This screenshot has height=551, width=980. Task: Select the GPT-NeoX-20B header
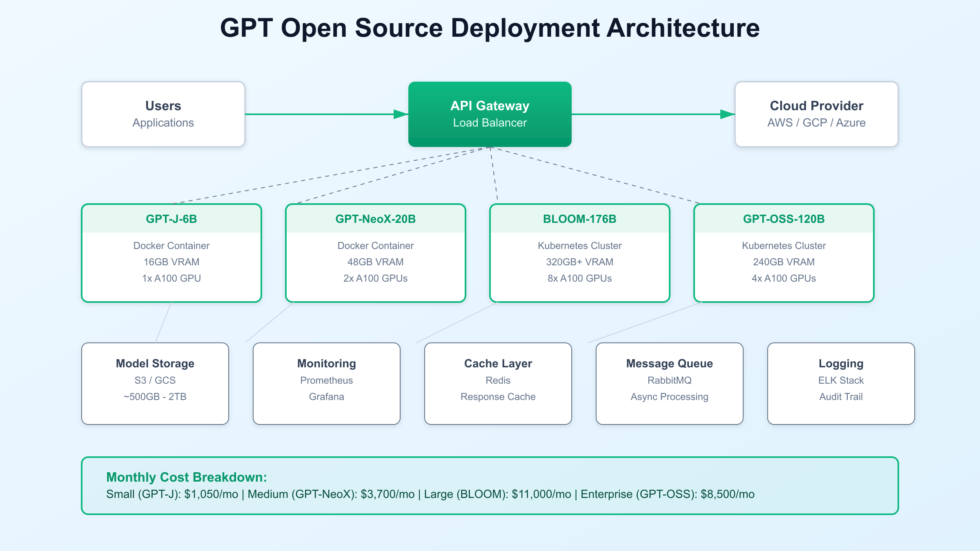(x=376, y=219)
